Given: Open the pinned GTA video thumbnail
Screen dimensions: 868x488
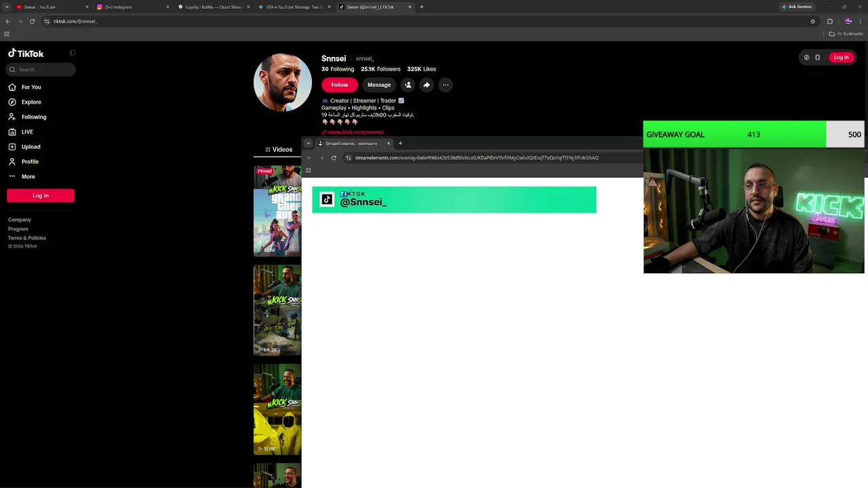Looking at the screenshot, I should [x=277, y=211].
